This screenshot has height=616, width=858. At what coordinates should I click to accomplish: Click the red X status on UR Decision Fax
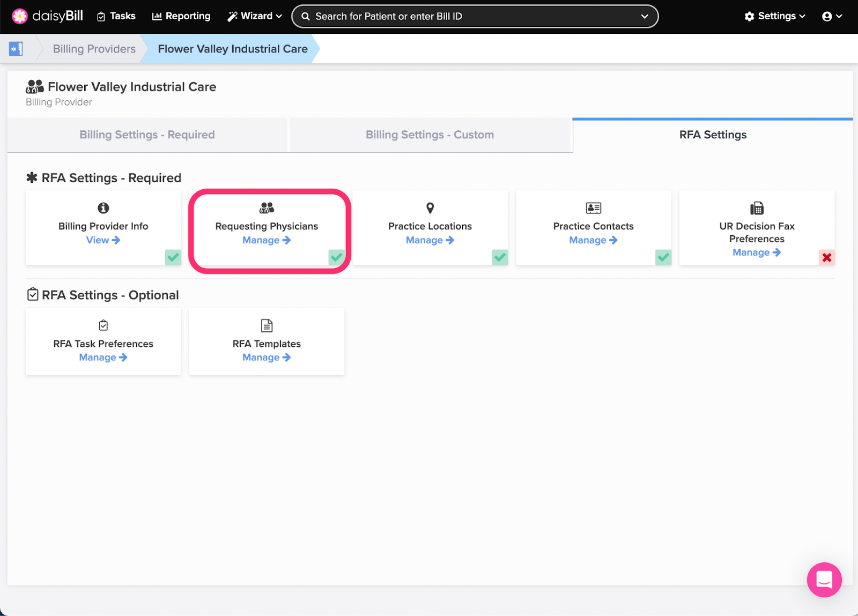[827, 257]
